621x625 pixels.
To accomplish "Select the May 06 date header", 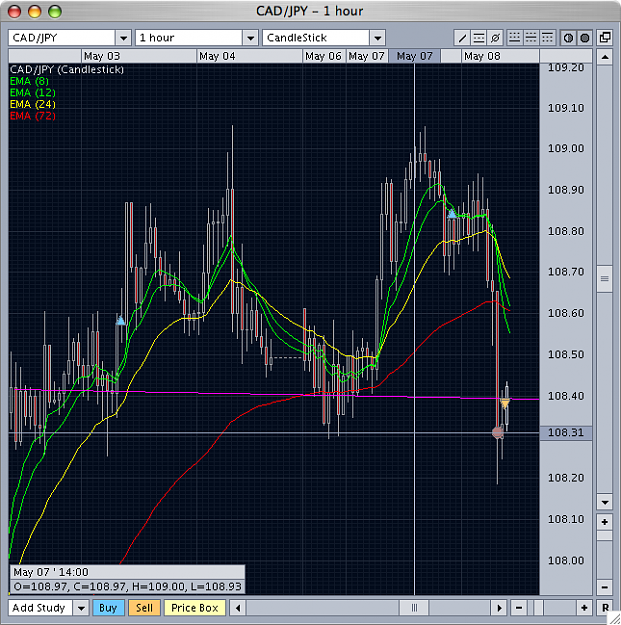I will click(x=324, y=56).
